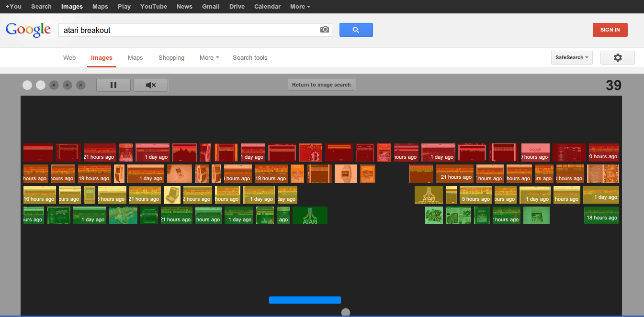This screenshot has width=644, height=317.
Task: Open the Maps tab under the search box
Action: coord(136,58)
